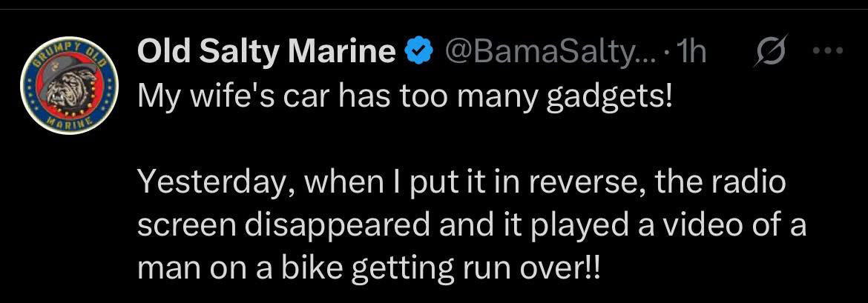Click the word 'bike' in the last line

click(312, 269)
